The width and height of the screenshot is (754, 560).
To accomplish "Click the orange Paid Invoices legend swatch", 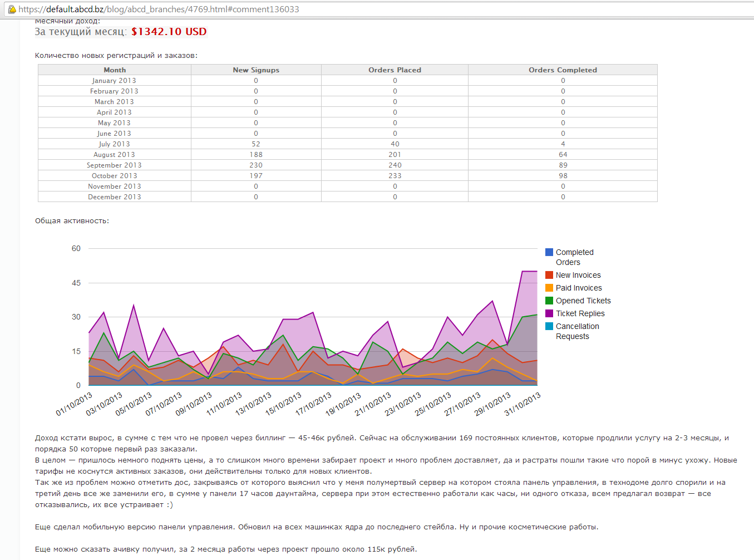I will [x=549, y=288].
